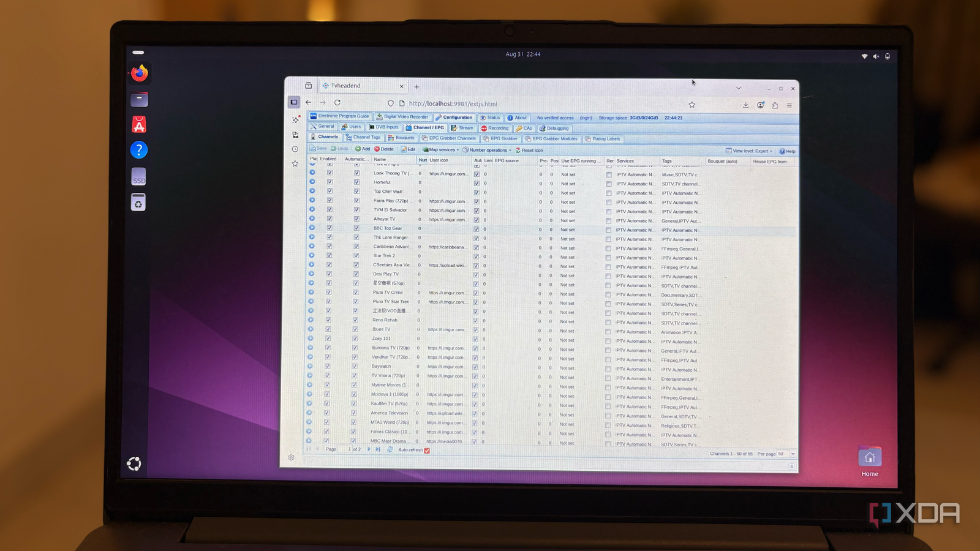Screen dimensions: 980x551
Task: Disable the Enabled checkbox for Star Trek 2
Action: coord(328,256)
